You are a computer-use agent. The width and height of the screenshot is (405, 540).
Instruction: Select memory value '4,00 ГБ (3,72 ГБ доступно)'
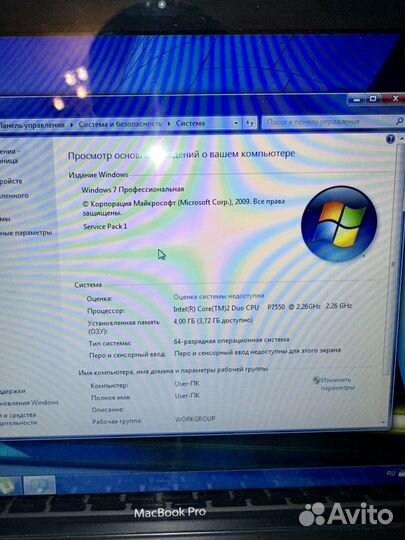213,321
